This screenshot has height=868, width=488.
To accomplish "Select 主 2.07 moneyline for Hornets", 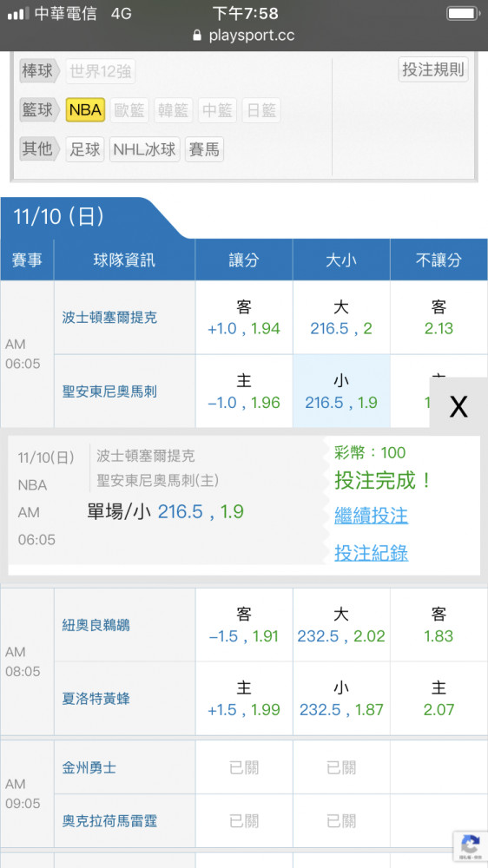I will pos(439,699).
